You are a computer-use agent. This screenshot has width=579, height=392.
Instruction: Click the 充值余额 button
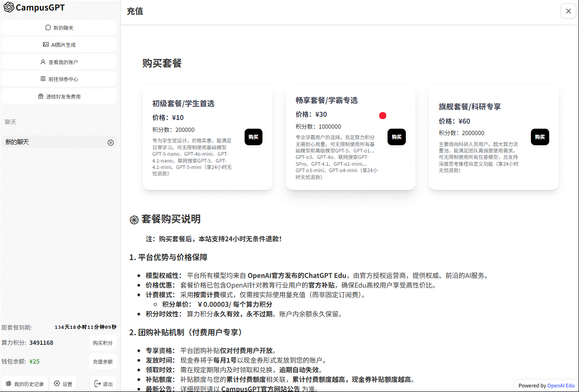(103, 362)
